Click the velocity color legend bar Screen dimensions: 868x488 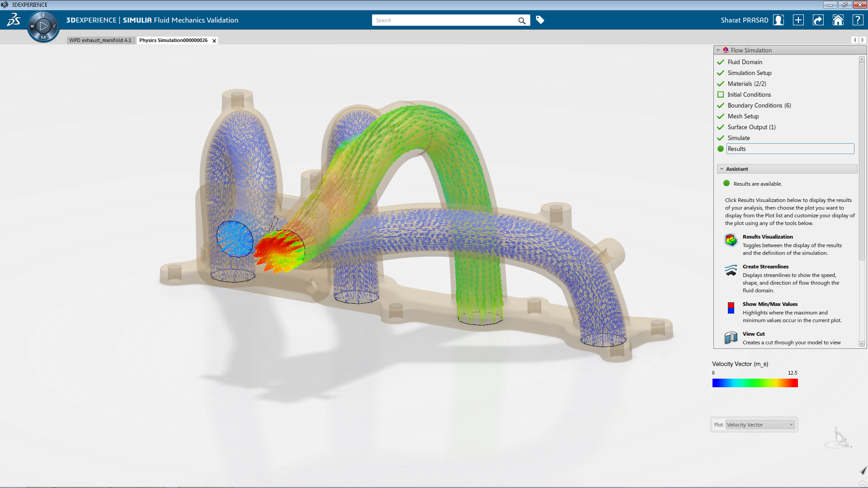click(x=755, y=383)
